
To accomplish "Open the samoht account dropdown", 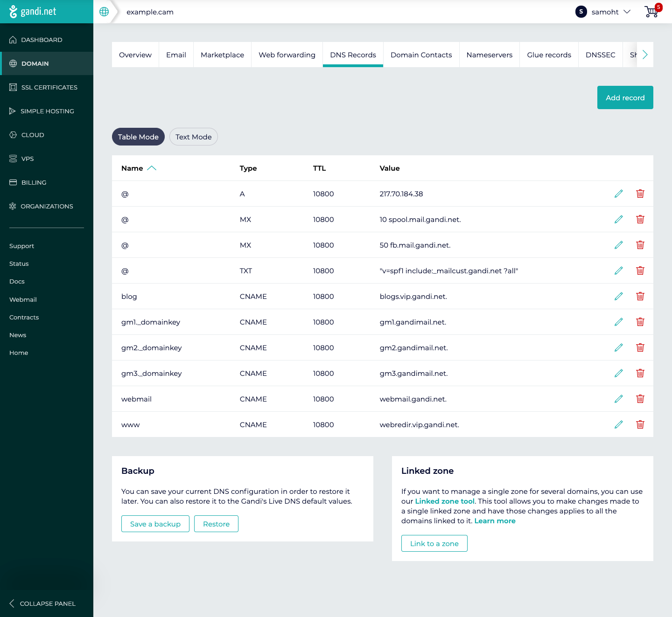I will [x=603, y=12].
